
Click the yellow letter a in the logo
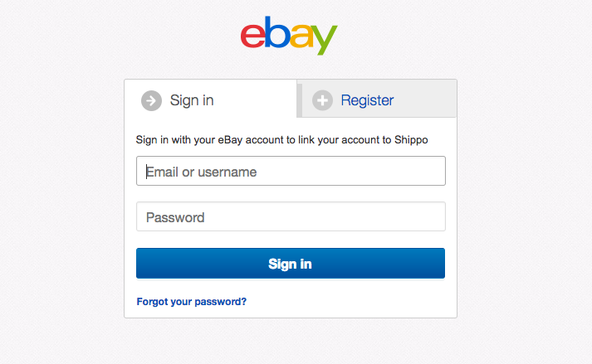click(301, 36)
